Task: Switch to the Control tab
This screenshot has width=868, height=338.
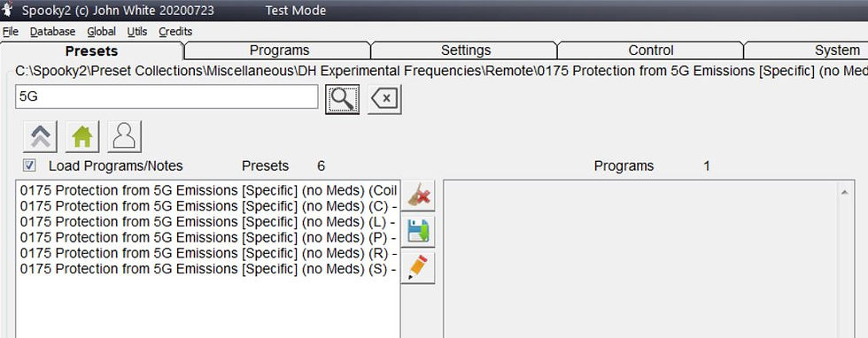Action: (651, 50)
